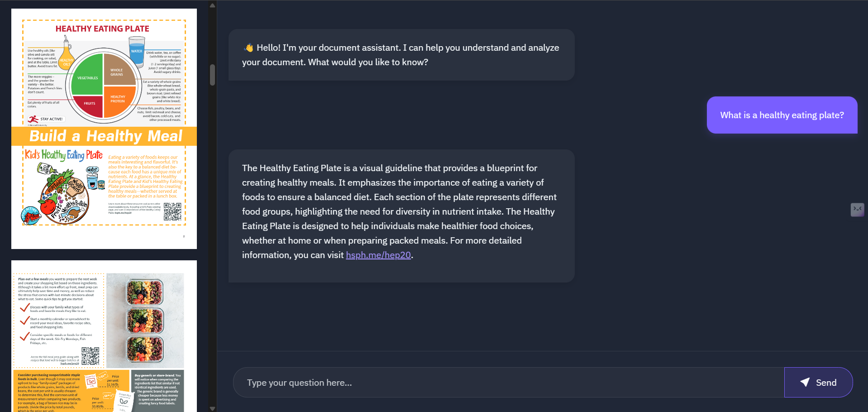Click the user's question bubble
The image size is (868, 412).
782,115
